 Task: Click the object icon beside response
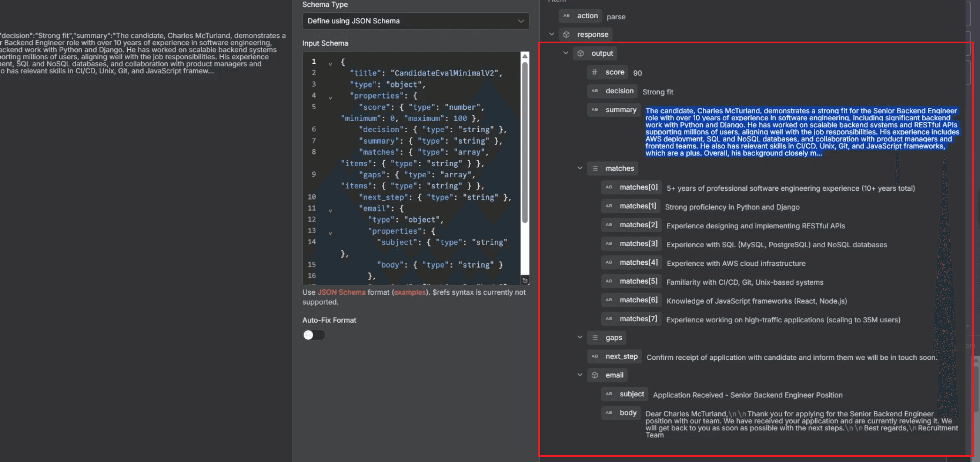point(567,35)
